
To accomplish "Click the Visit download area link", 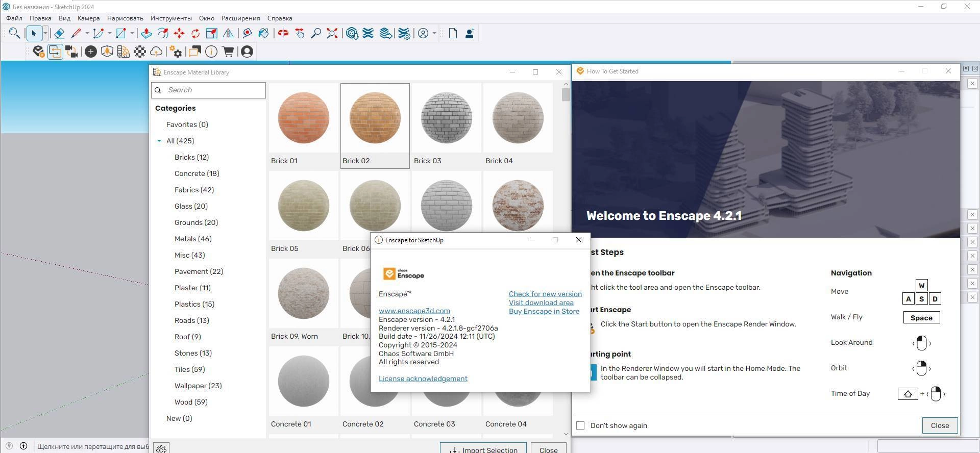I will [x=541, y=303].
